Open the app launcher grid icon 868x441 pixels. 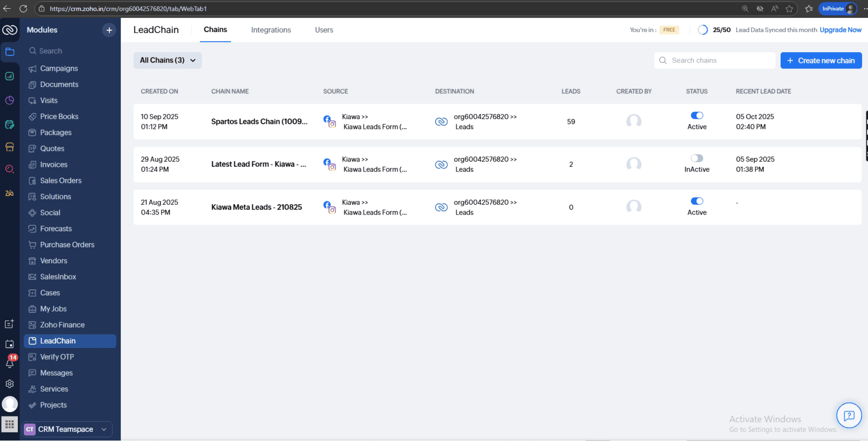click(10, 424)
